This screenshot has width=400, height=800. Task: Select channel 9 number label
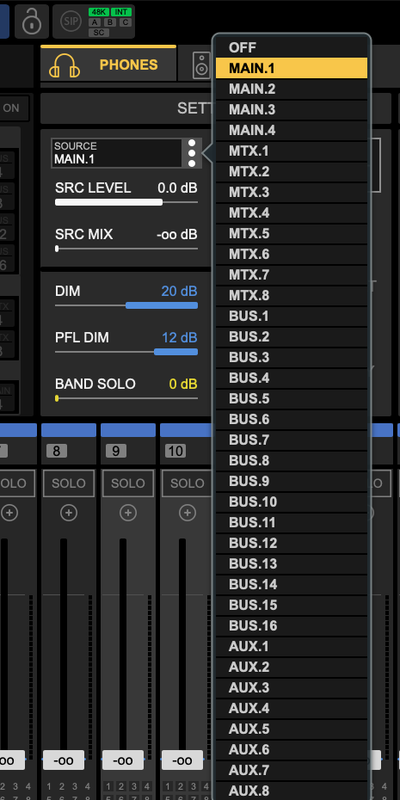click(x=116, y=451)
